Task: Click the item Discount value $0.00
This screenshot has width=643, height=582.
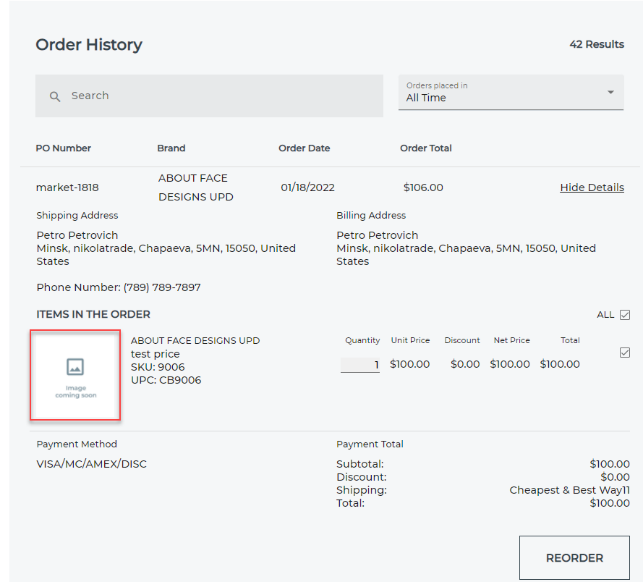Action: coord(465,364)
